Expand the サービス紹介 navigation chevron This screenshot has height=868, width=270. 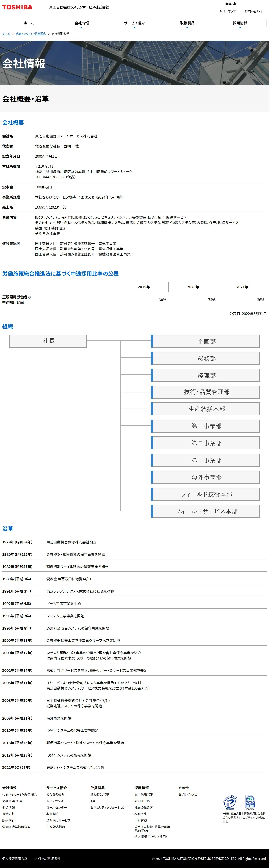134,28
